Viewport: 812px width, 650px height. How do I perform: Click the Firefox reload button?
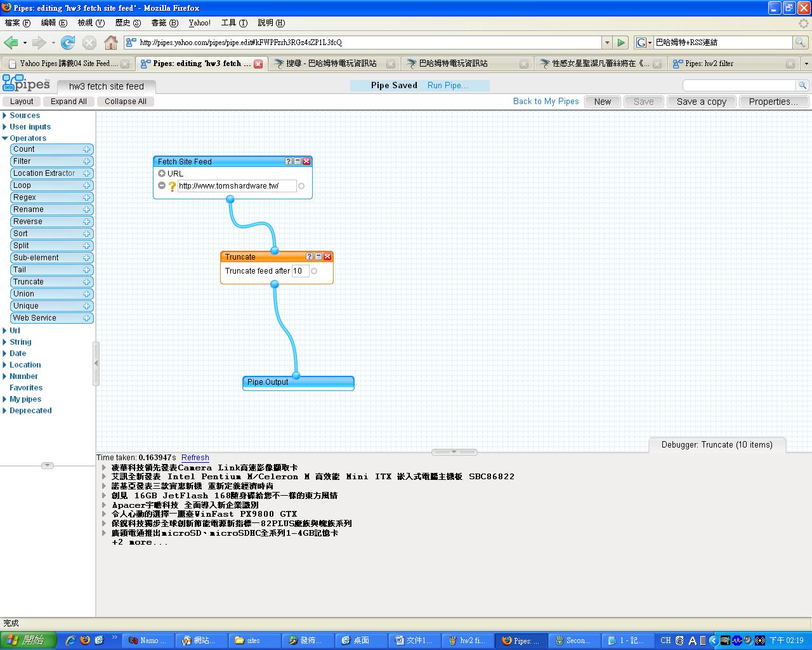68,43
